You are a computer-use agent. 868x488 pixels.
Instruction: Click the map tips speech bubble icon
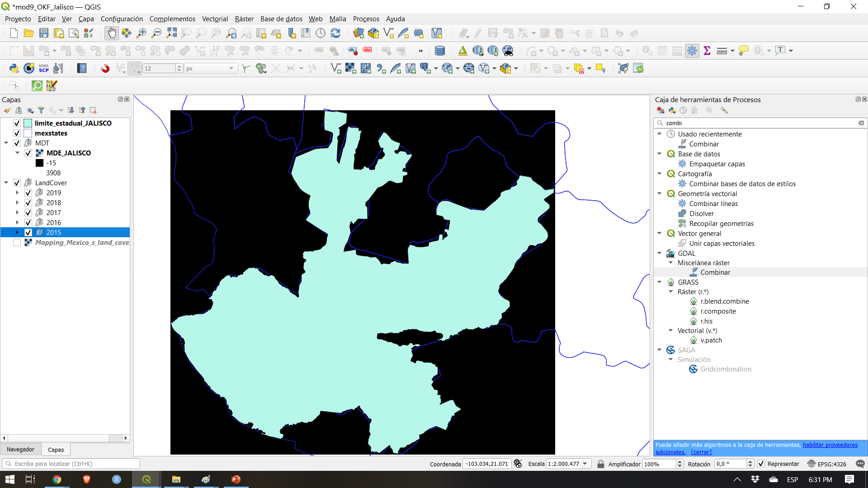pos(743,51)
